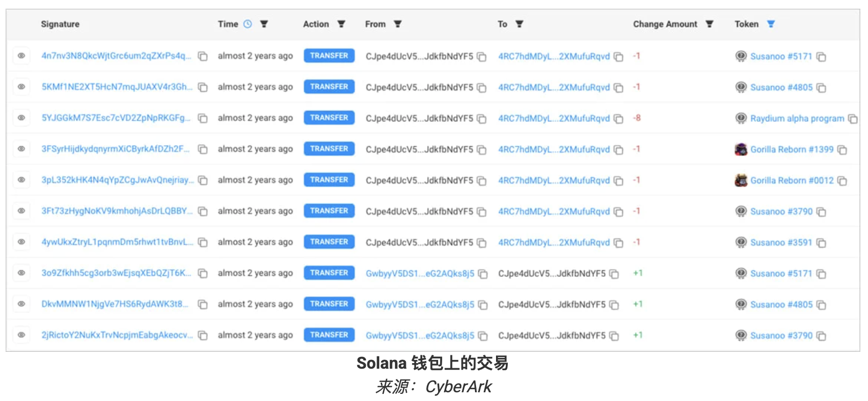Viewport: 868px width, 401px height.
Task: Click TRANSFER badge for transaction DkvMMNW1Njg
Action: [329, 304]
